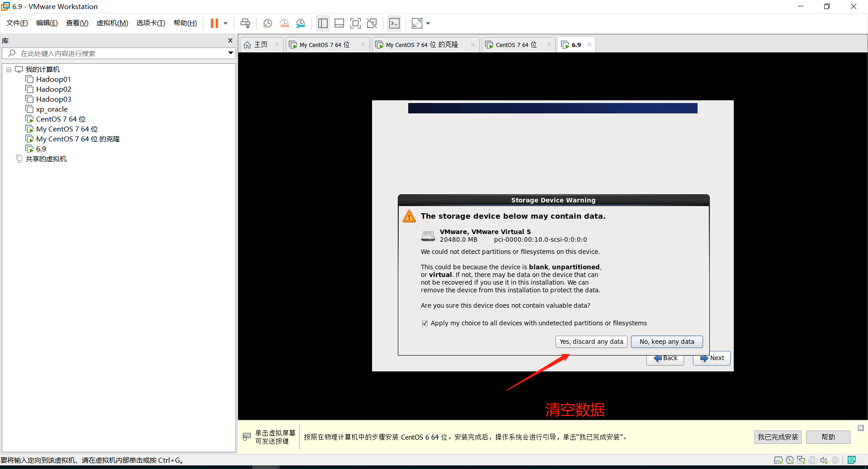Pause the virtual machine with the orange pause icon
Image resolution: width=868 pixels, height=469 pixels.
pyautogui.click(x=214, y=23)
